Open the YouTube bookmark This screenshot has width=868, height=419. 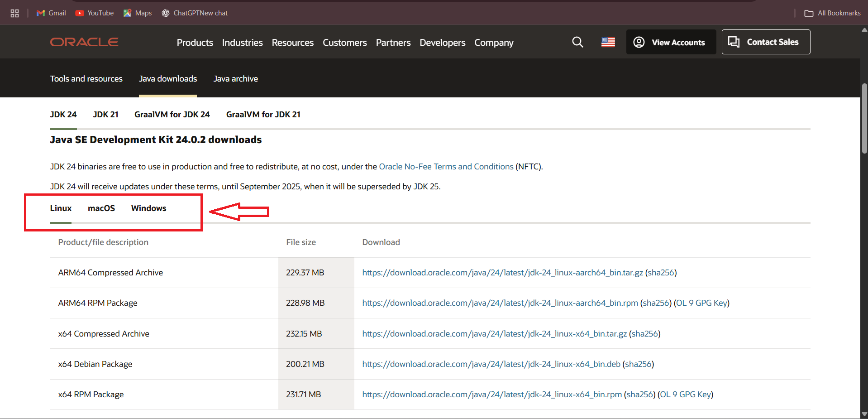point(95,13)
